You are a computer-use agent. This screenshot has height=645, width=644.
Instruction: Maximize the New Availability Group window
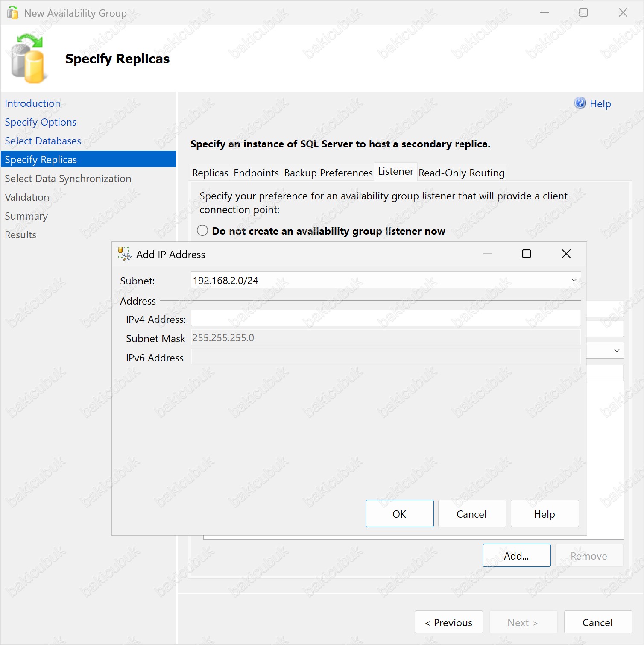click(583, 13)
